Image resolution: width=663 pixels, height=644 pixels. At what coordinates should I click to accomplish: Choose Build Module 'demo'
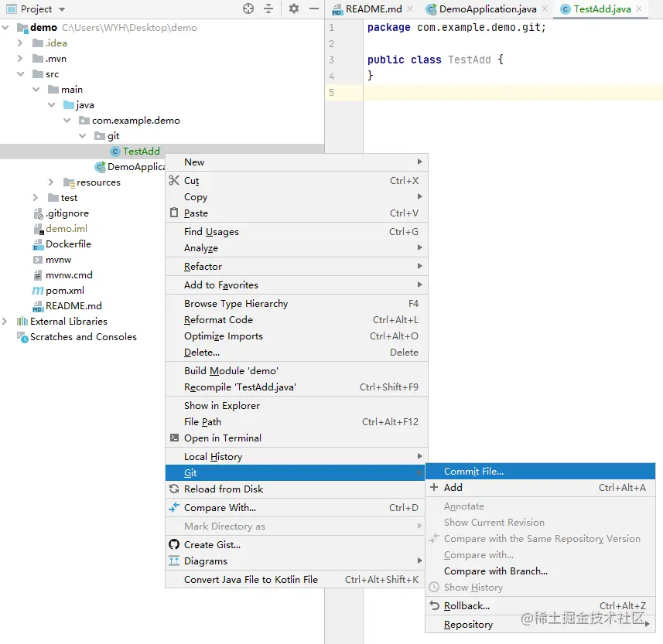(x=296, y=370)
